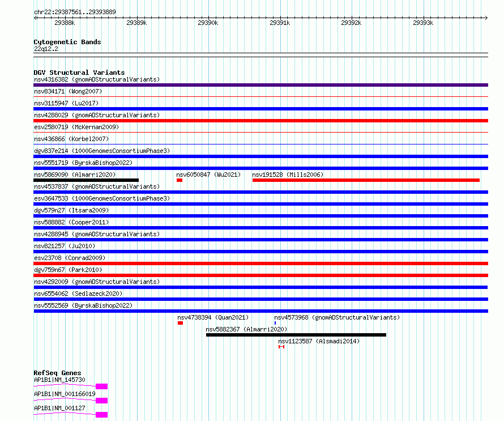Click the 29391k ruler position label

click(280, 23)
